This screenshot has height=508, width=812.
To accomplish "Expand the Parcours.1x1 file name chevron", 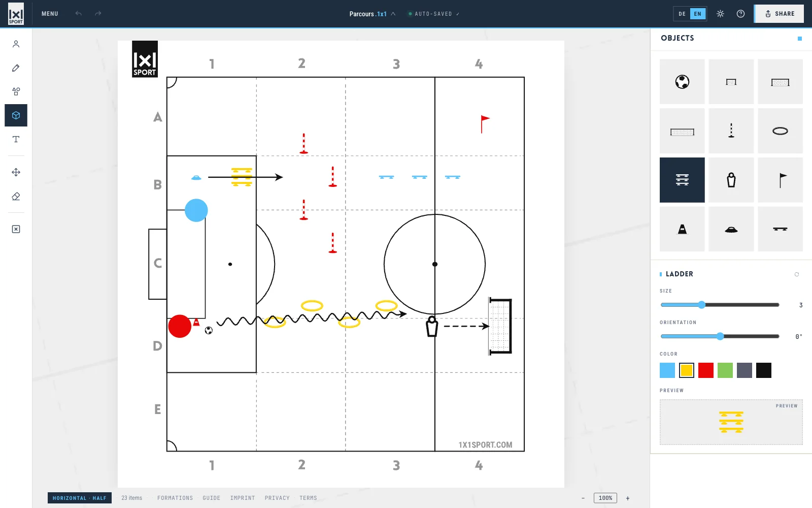I will click(x=393, y=14).
